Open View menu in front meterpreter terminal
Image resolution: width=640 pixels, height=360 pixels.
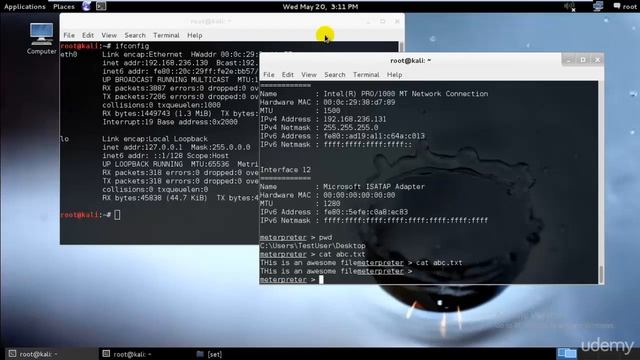(309, 75)
